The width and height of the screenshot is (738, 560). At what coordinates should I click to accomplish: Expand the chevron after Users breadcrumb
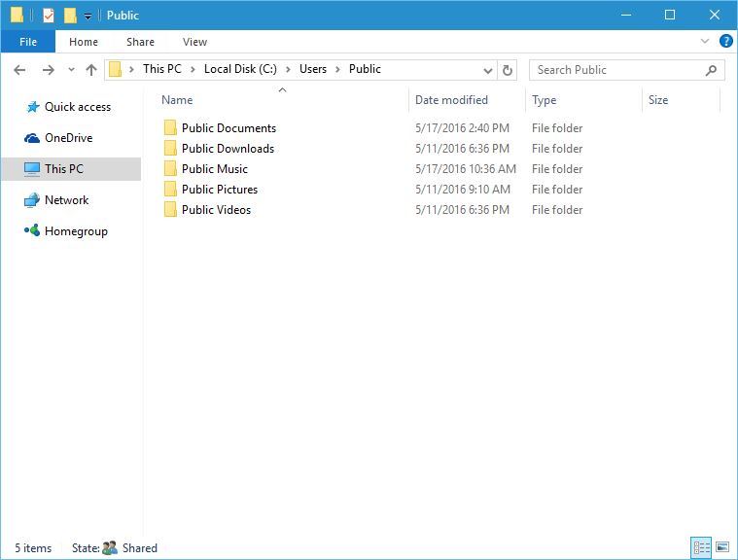point(337,70)
